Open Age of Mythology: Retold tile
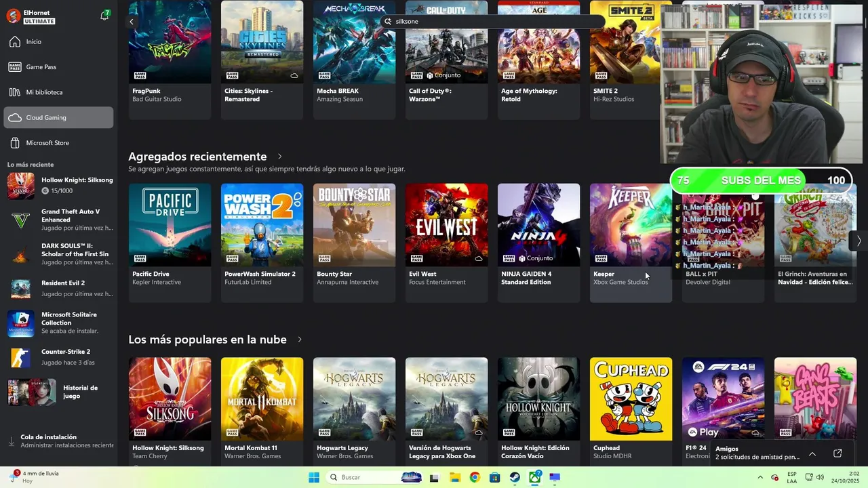868x488 pixels. pyautogui.click(x=538, y=60)
